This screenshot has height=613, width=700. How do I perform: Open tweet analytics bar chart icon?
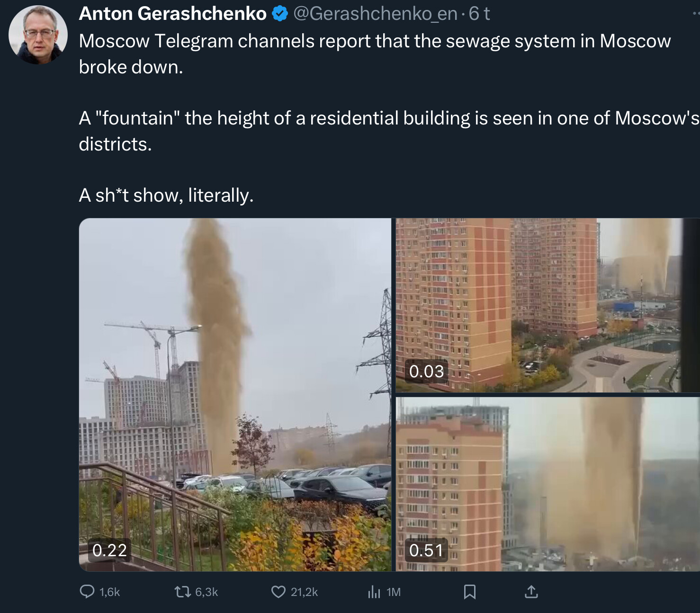(374, 592)
